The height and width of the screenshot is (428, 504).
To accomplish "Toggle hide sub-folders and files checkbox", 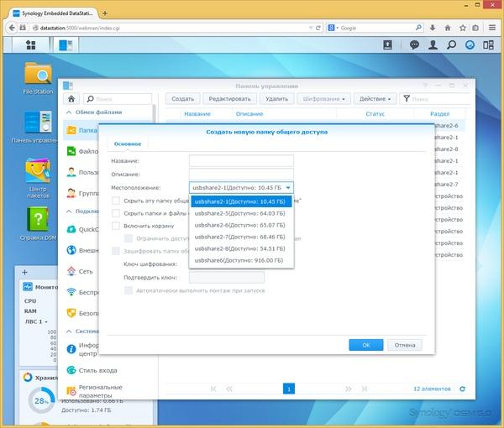I will (116, 213).
